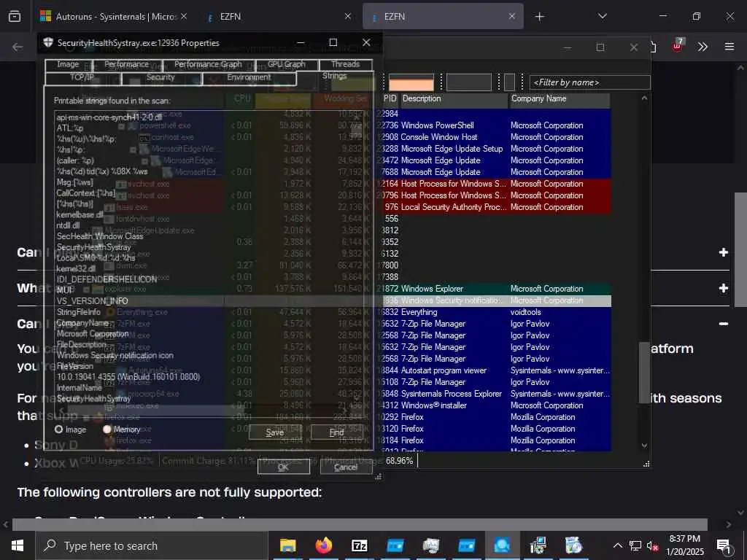Screen dimensions: 747x560
Task: Click the Filter by name field
Action: pyautogui.click(x=589, y=82)
